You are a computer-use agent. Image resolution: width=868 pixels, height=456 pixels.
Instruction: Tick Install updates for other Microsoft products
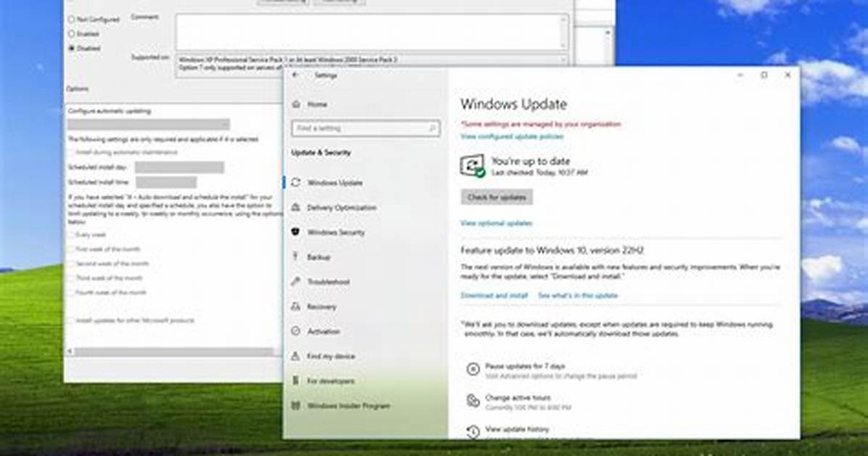[71, 321]
